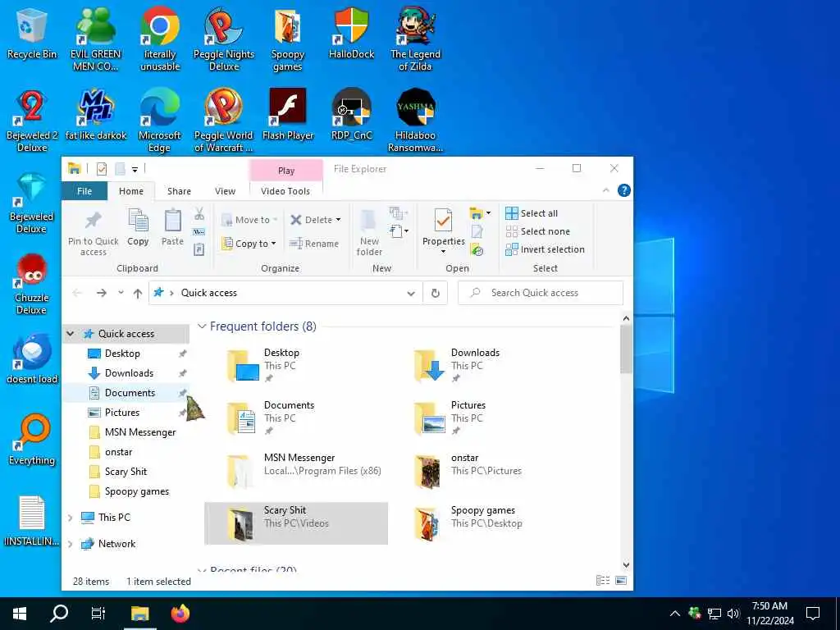Select the Chuzzle Deluxe desktop icon

pyautogui.click(x=32, y=284)
